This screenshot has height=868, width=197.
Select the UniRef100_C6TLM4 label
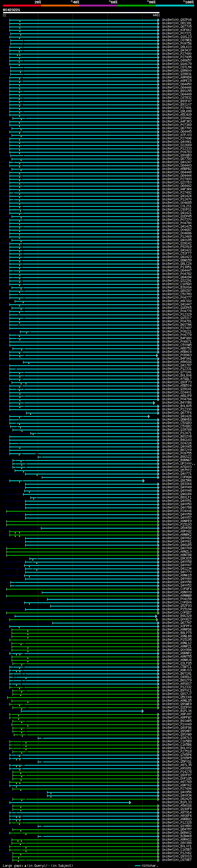point(176,67)
